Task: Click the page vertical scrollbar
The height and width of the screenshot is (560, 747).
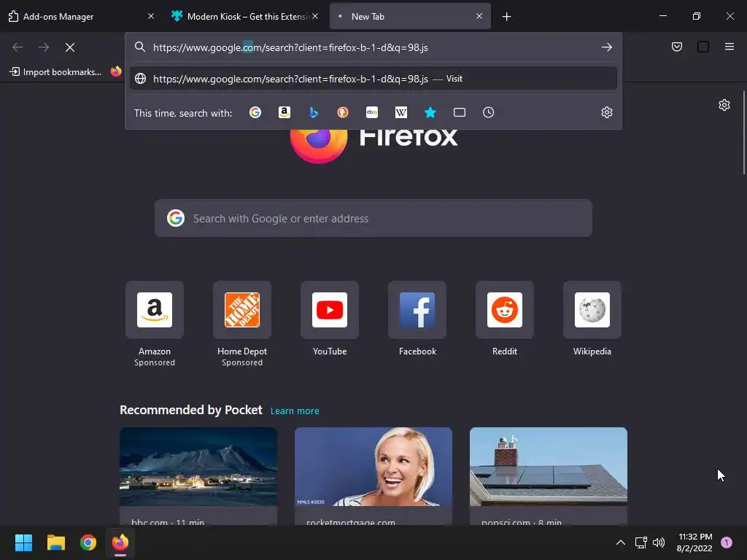Action: pos(744,133)
